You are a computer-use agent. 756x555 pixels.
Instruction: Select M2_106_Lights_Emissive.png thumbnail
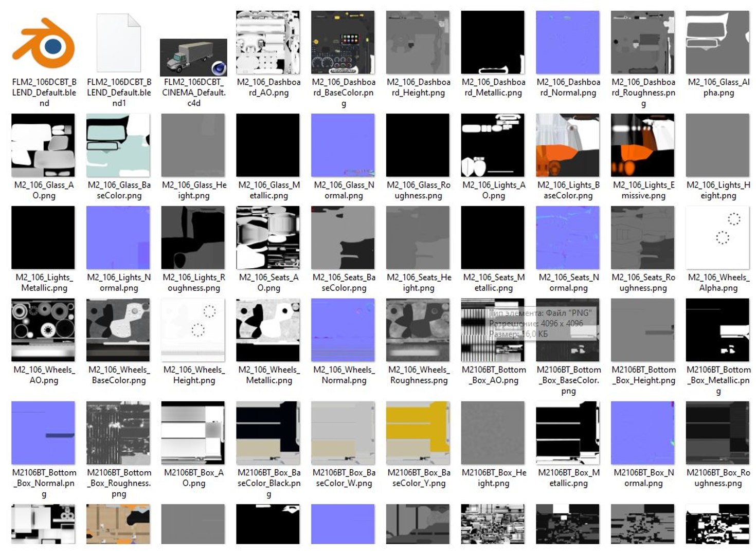pyautogui.click(x=643, y=145)
